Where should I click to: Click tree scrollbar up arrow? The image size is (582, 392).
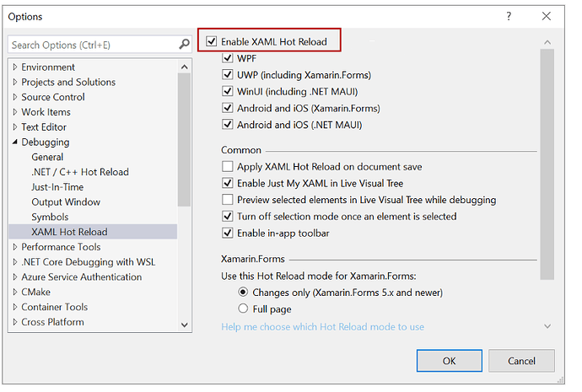[x=184, y=67]
